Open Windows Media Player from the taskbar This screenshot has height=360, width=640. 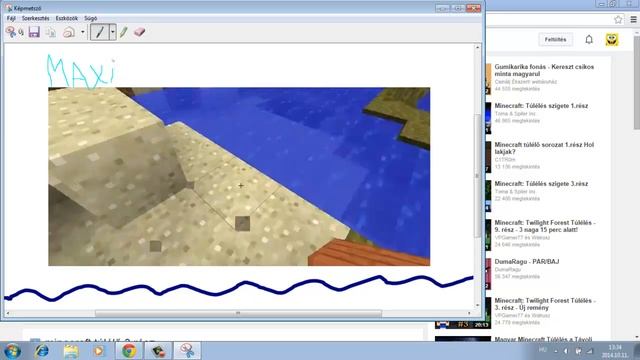click(98, 351)
